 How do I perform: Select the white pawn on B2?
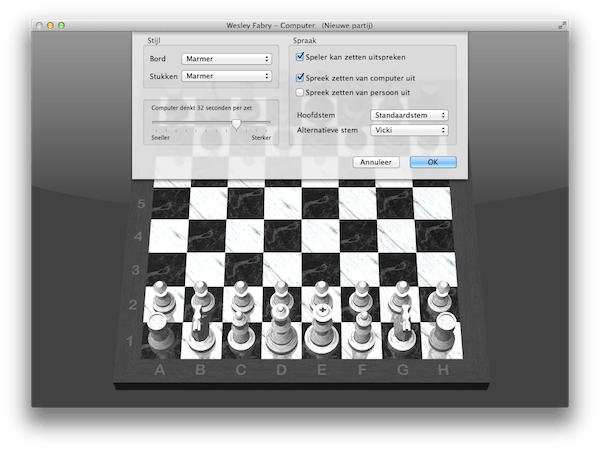point(202,296)
